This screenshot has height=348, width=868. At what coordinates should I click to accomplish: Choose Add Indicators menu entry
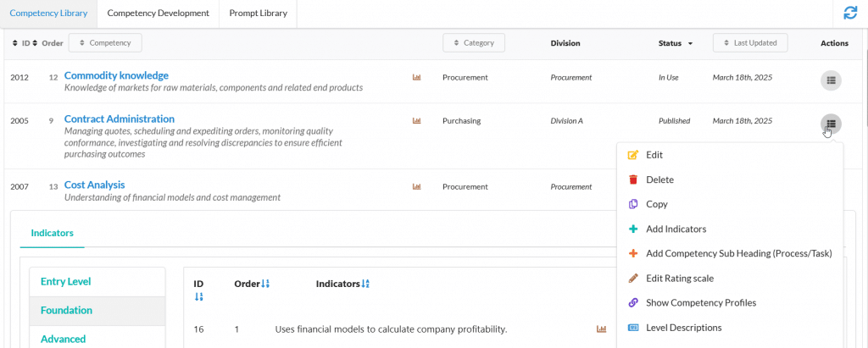(x=730, y=229)
